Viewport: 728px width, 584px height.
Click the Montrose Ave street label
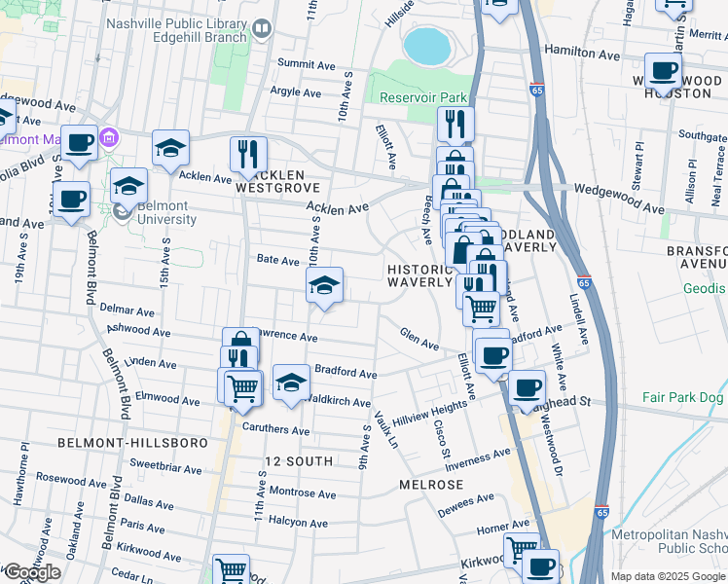click(303, 493)
